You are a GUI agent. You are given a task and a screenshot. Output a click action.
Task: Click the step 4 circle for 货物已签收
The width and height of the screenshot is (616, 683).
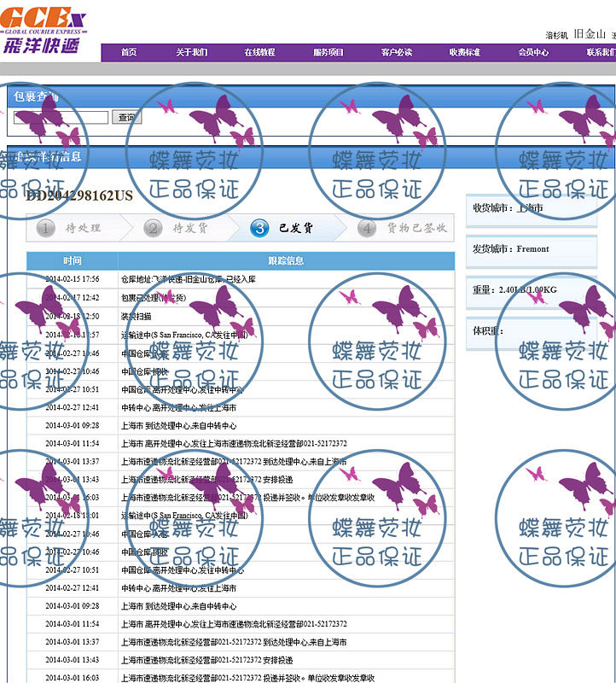(367, 228)
